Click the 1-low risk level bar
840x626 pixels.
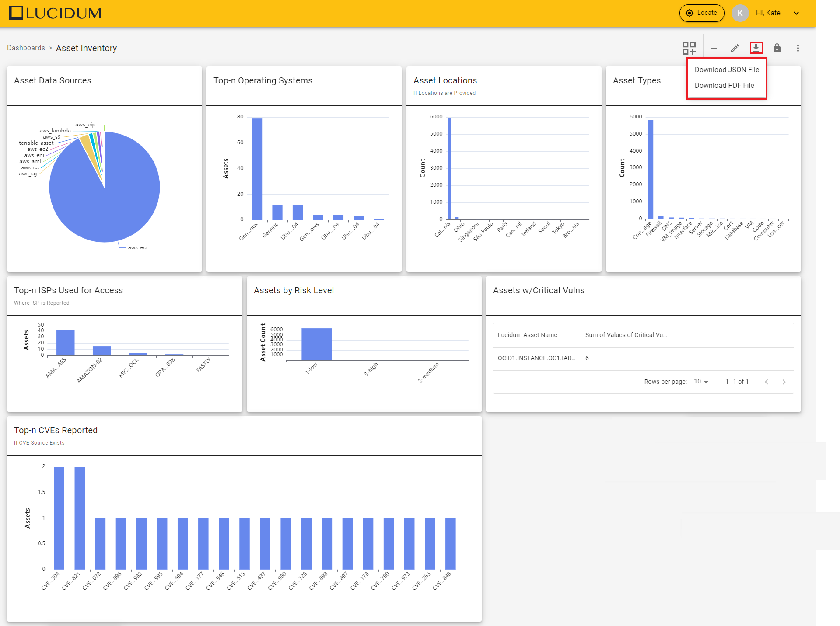tap(317, 344)
